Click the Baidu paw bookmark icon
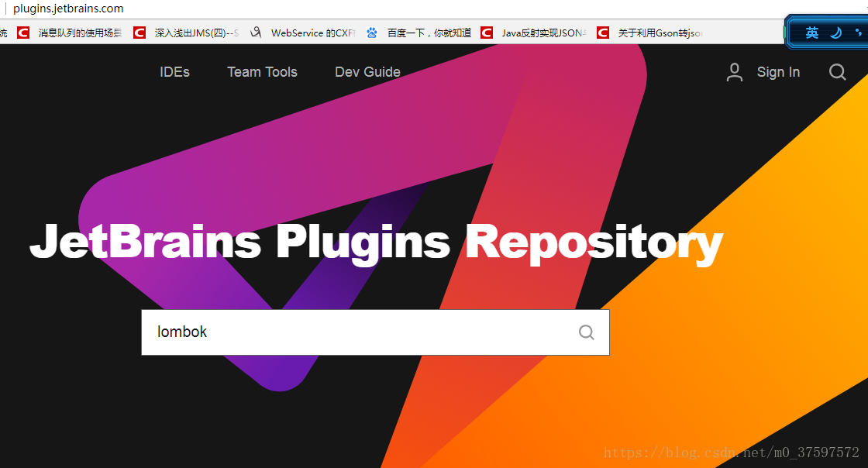The height and width of the screenshot is (468, 868). tap(372, 33)
